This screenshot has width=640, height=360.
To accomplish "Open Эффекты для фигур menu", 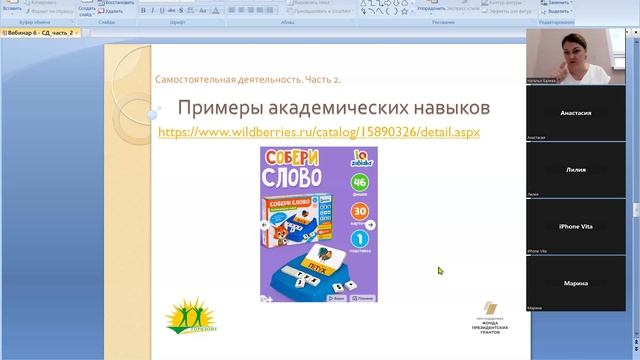I will coord(507,11).
